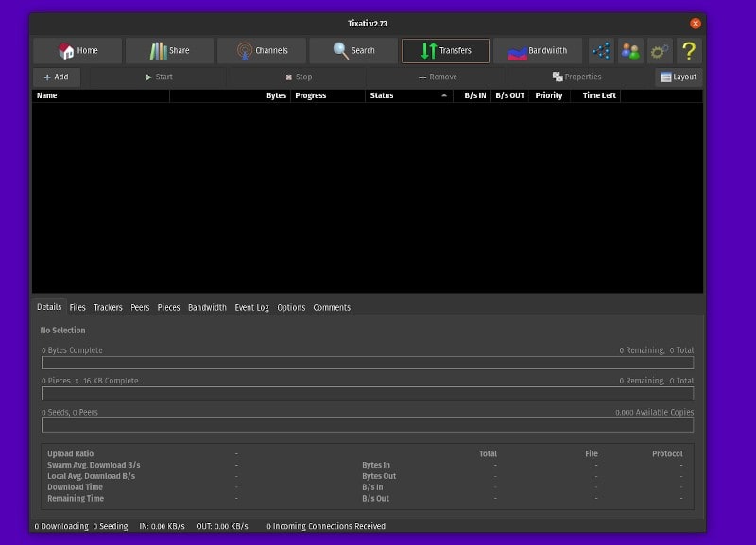The image size is (756, 545).
Task: Open the Options tab
Action: (291, 307)
